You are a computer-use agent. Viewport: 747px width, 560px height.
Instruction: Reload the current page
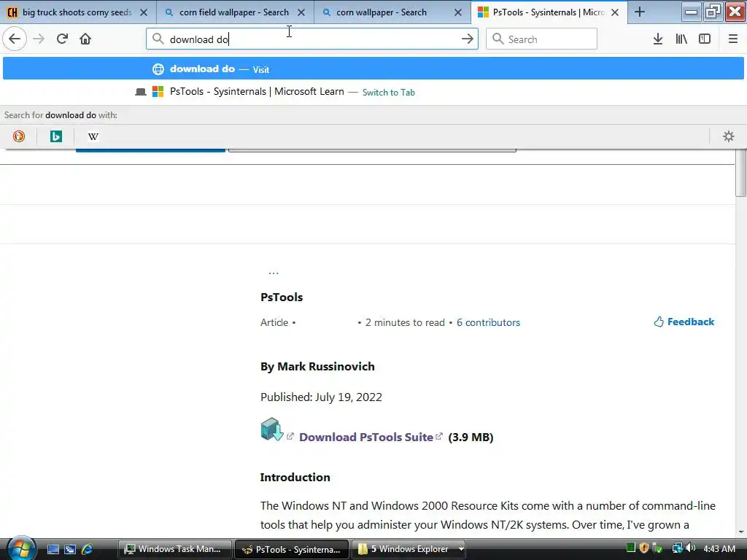click(x=62, y=39)
